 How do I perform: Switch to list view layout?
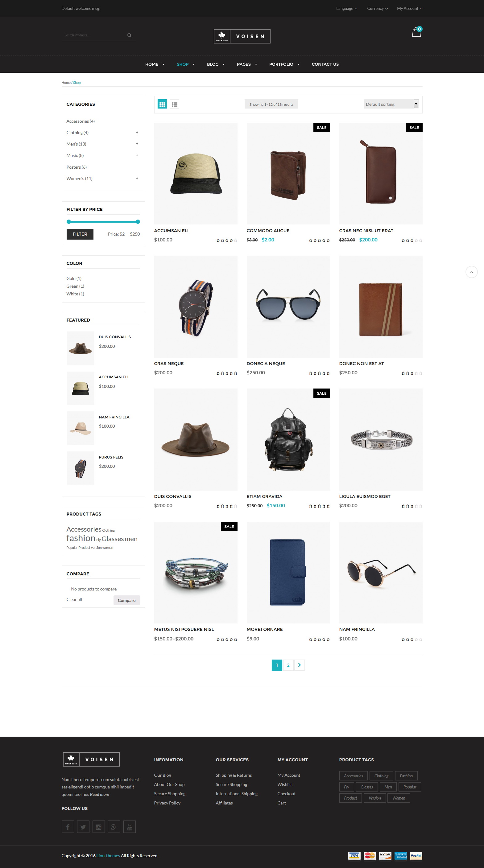pos(174,105)
